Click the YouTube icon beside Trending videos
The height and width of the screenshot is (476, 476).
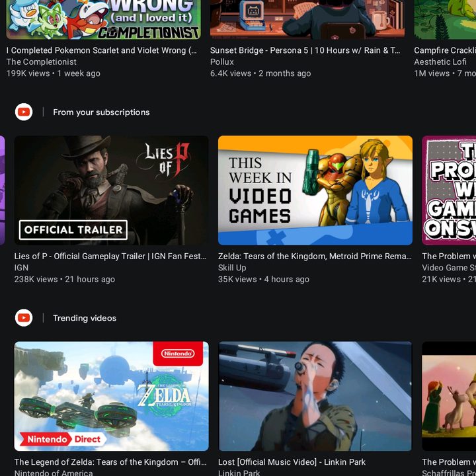point(24,318)
